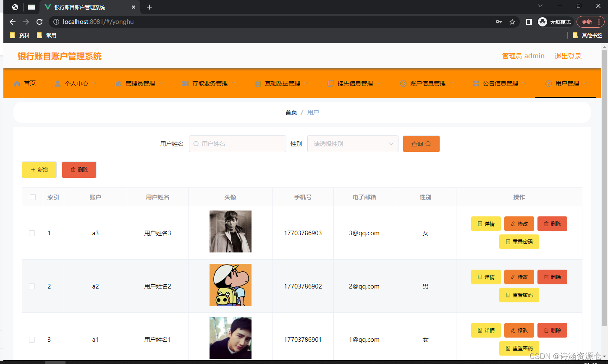Screen dimensions: 608x364
Task: Open the tab search chevron in title bar
Action: (x=540, y=6)
